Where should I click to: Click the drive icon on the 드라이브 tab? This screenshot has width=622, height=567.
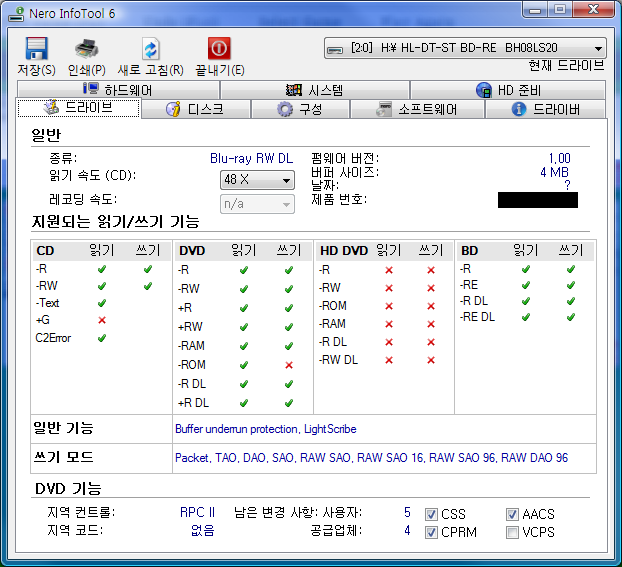(51, 108)
